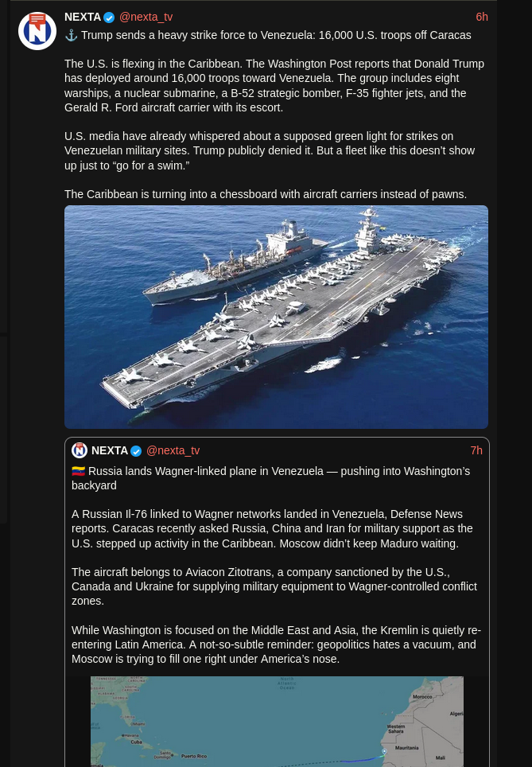Open the top post's @nexta_tv handle
Screen dimensions: 532x767
pos(146,18)
